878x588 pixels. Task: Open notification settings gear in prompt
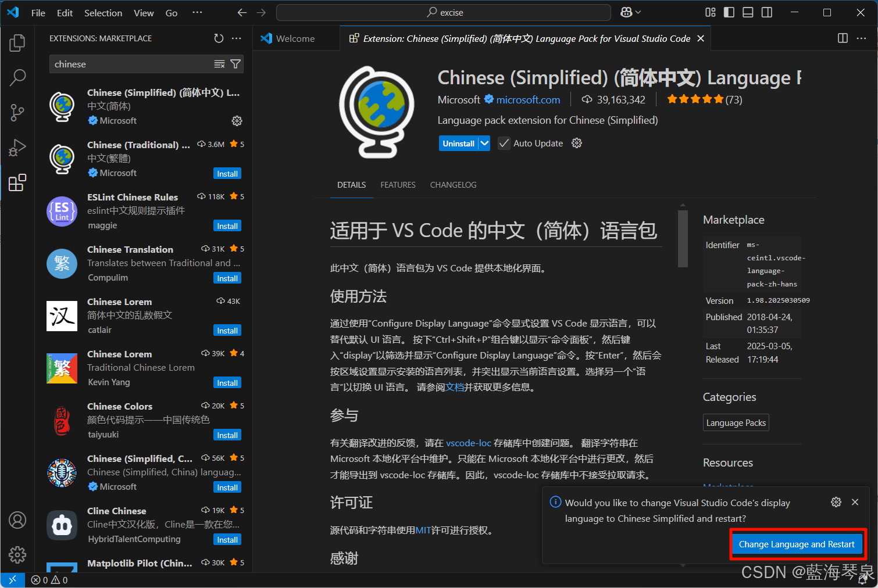coord(836,502)
